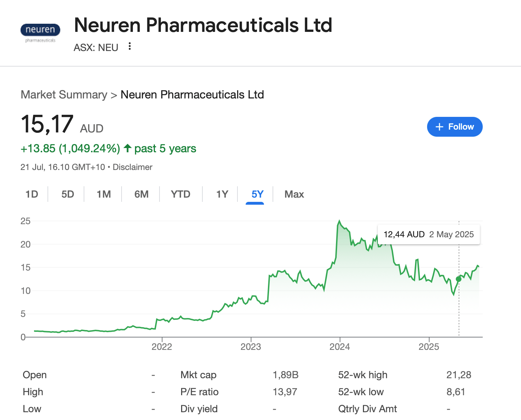521x420 pixels.
Task: Select the 5Y range tab
Action: [258, 194]
